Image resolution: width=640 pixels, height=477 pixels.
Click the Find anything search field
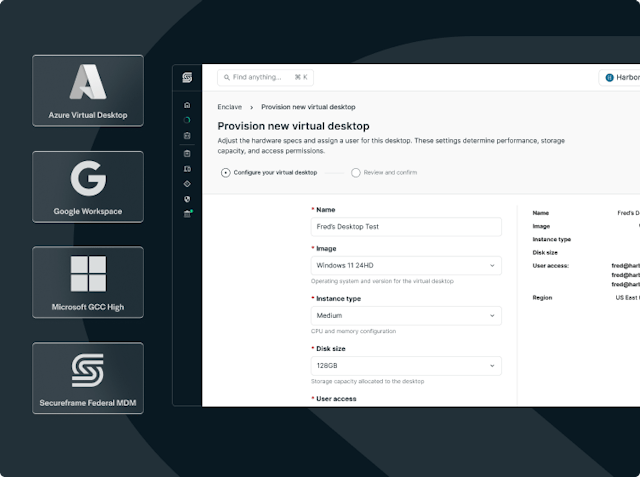[x=265, y=78]
